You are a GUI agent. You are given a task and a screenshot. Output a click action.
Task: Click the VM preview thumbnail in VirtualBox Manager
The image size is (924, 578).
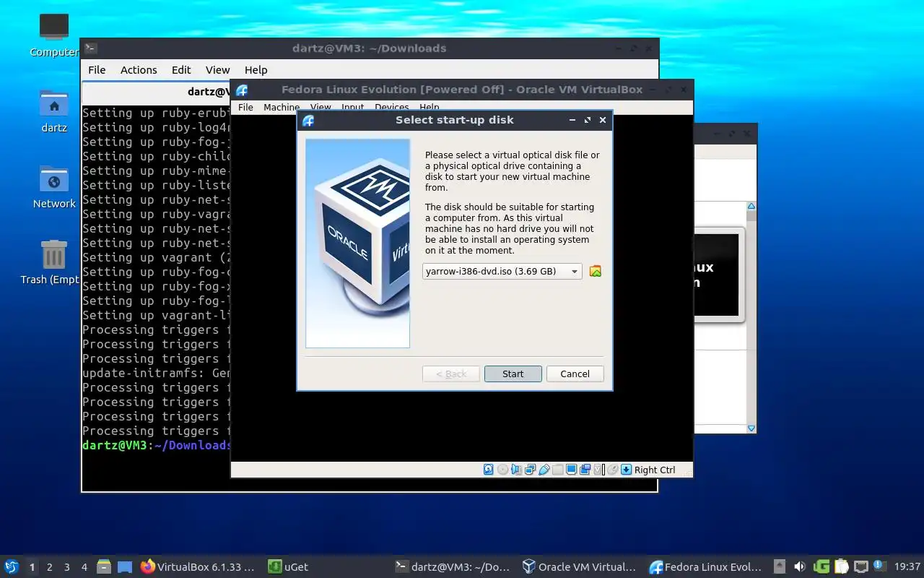[x=717, y=275]
